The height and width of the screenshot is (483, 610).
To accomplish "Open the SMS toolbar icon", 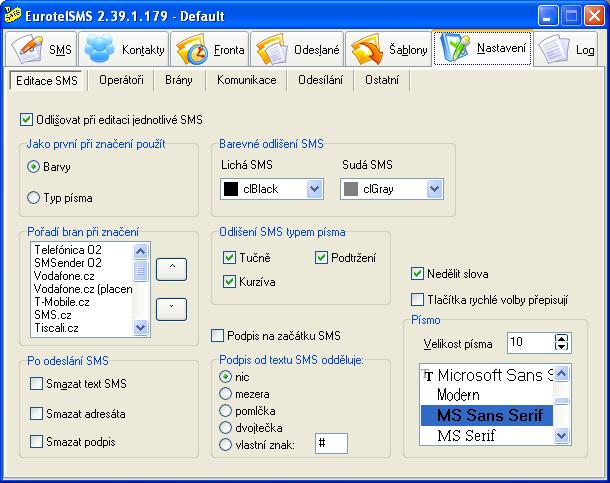I will pyautogui.click(x=30, y=48).
